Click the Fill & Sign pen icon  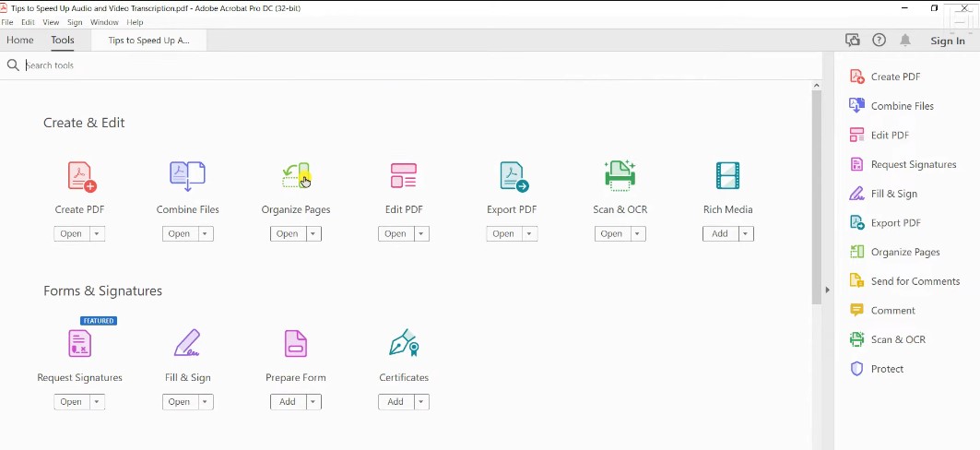click(187, 343)
